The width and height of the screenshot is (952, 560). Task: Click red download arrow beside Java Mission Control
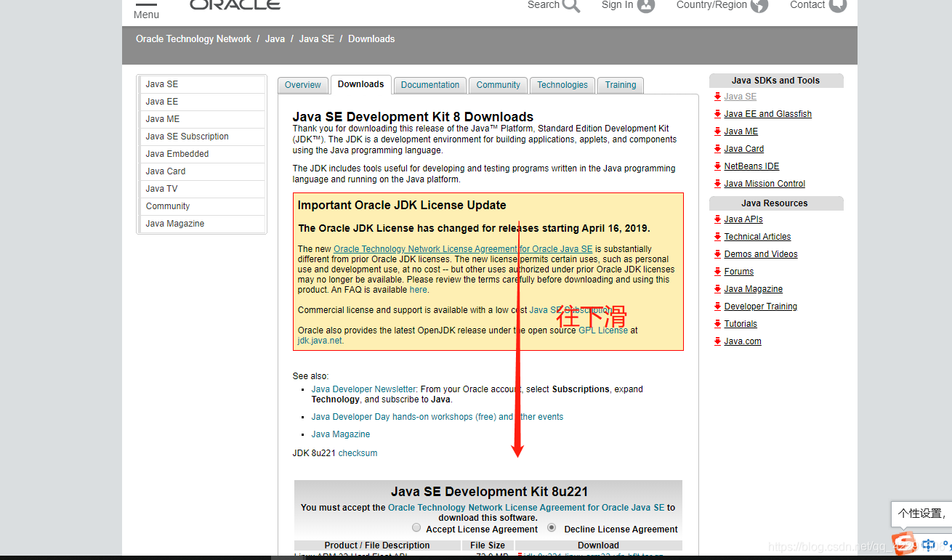tap(717, 184)
